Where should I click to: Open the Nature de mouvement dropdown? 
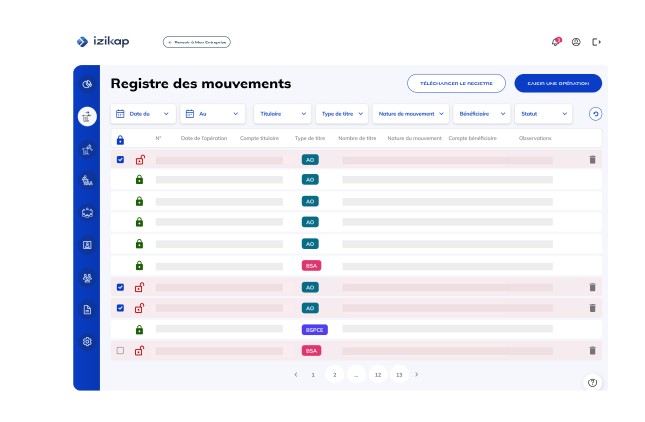[411, 114]
